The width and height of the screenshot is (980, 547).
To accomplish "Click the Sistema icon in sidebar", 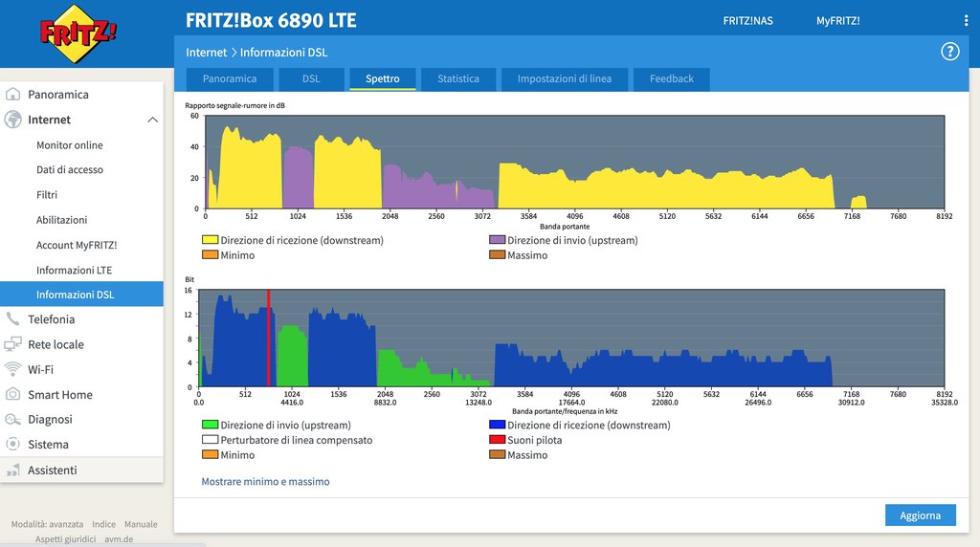I will (13, 445).
